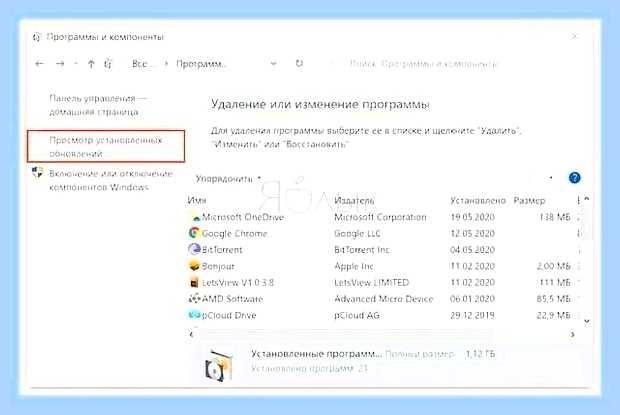Sort by the Размер column header

click(529, 200)
